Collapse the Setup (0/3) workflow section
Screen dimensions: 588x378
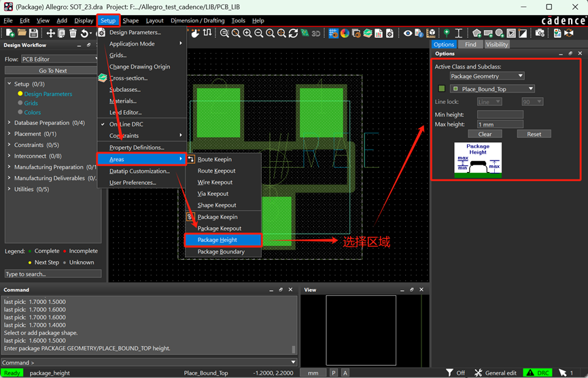(x=10, y=84)
